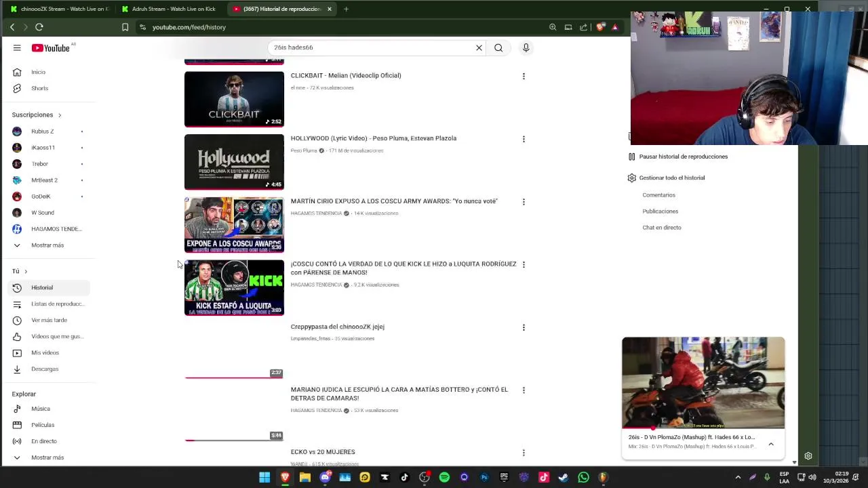This screenshot has height=488, width=868.
Task: Open options for COSCU CONTÓ LA VERDAD video
Action: 524,264
